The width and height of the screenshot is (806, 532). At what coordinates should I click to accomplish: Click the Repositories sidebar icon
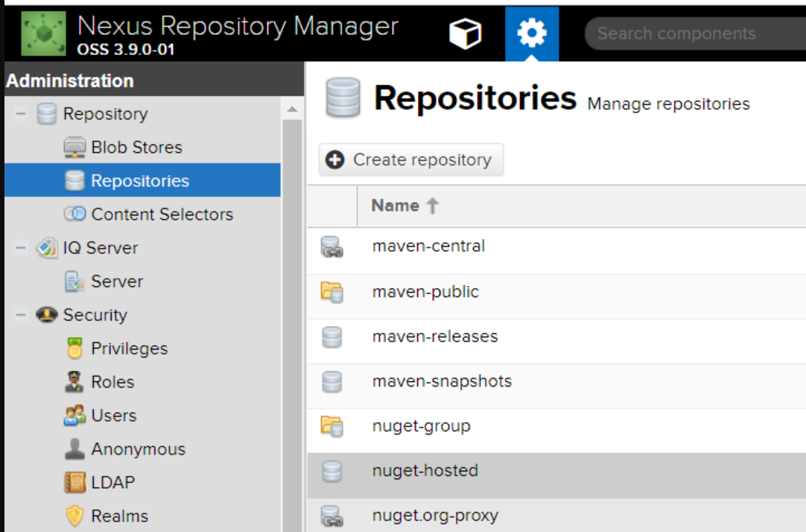(74, 180)
